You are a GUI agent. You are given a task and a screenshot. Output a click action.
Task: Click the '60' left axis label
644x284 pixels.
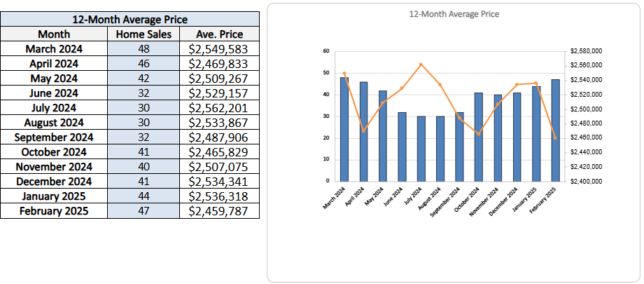pyautogui.click(x=326, y=51)
